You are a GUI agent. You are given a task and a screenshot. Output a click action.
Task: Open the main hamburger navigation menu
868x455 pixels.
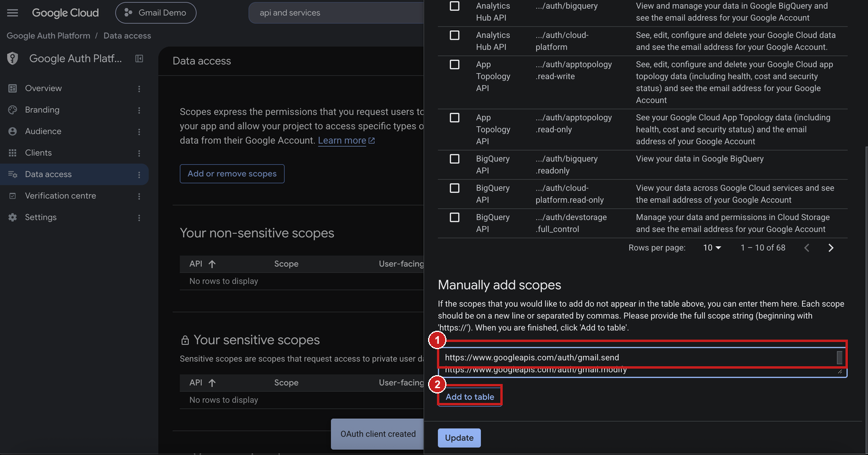[x=12, y=13]
